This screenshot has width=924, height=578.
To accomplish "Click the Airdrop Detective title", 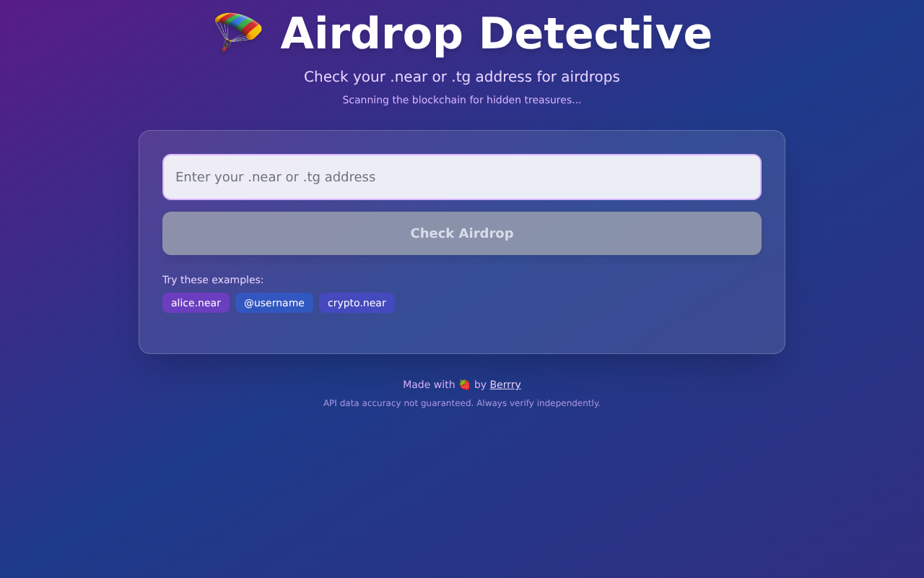I will pyautogui.click(x=496, y=33).
